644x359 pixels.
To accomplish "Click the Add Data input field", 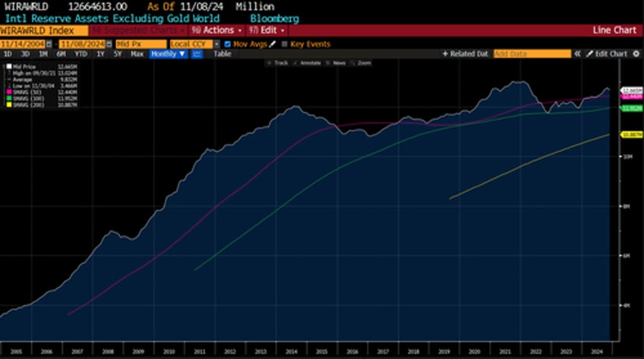I will point(532,54).
